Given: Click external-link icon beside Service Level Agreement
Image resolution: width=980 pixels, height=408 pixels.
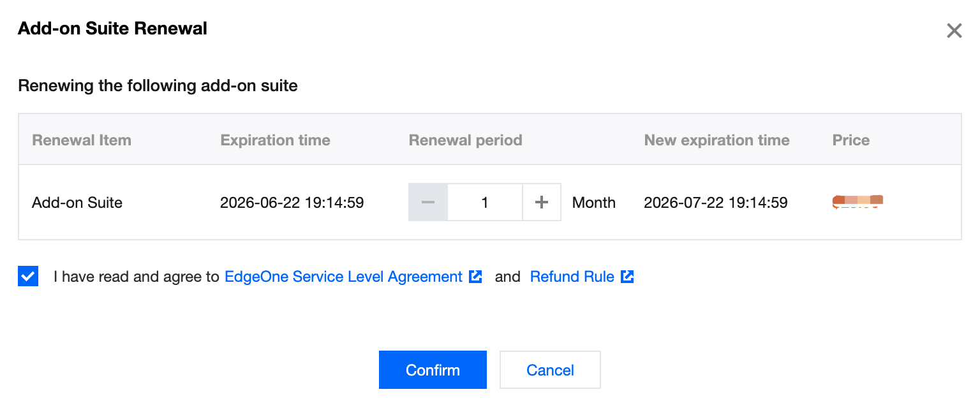Looking at the screenshot, I should (x=475, y=277).
